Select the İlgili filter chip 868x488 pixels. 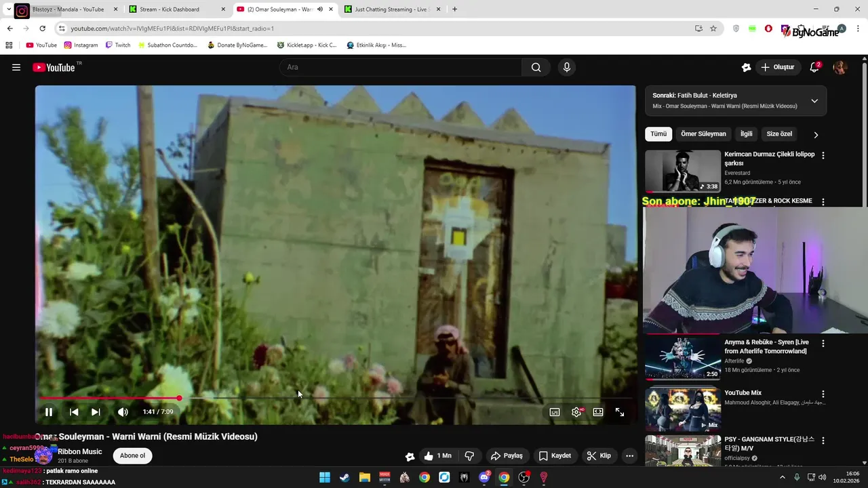coord(746,134)
